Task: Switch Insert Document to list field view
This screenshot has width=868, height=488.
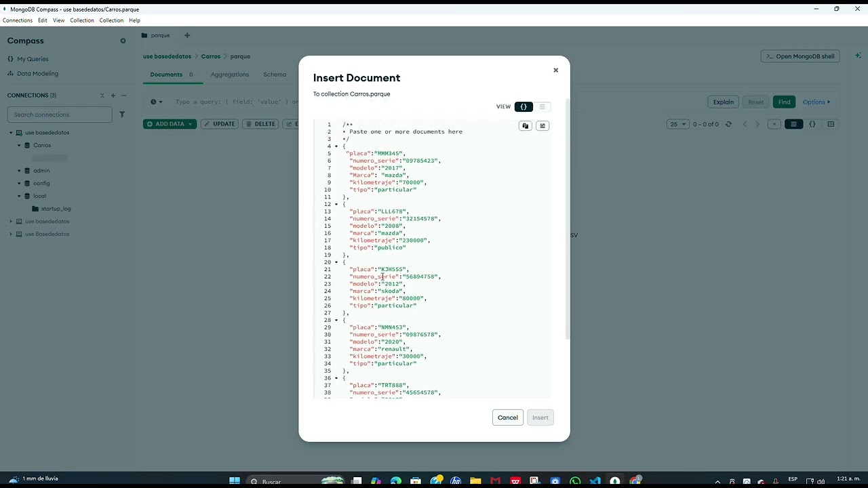Action: [x=542, y=106]
